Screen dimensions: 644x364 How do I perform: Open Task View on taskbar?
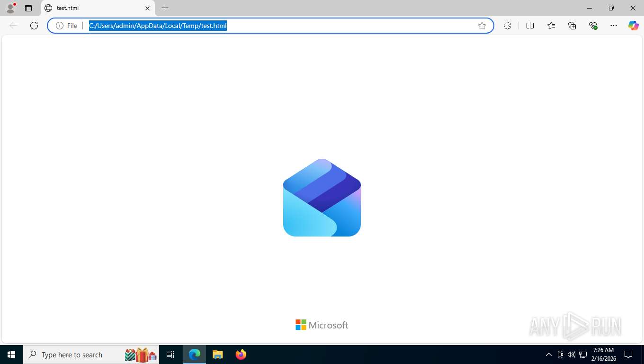coord(170,355)
